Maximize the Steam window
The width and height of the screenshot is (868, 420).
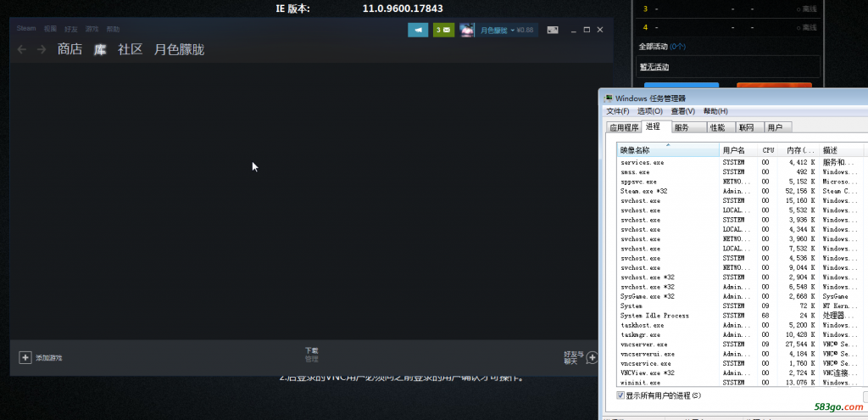click(x=587, y=30)
